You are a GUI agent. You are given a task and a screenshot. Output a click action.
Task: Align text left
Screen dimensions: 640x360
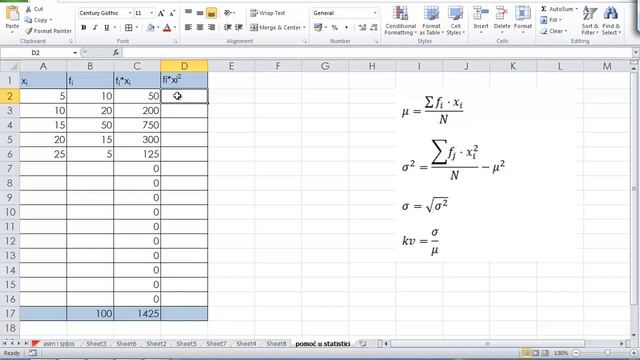click(x=188, y=27)
